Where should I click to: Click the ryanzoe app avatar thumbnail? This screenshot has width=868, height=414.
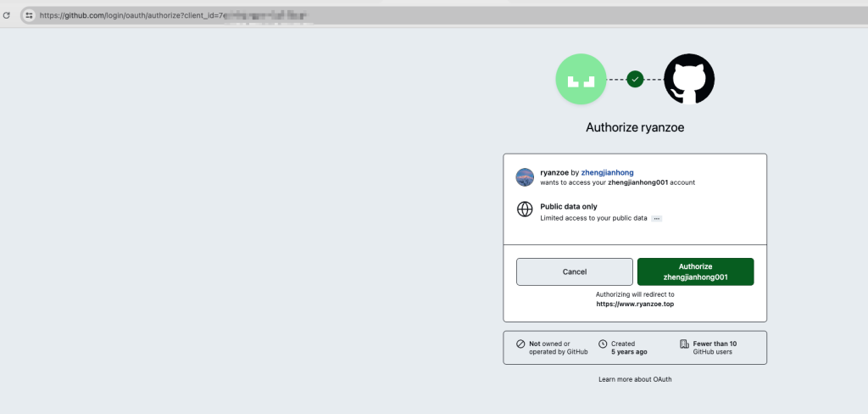point(525,177)
